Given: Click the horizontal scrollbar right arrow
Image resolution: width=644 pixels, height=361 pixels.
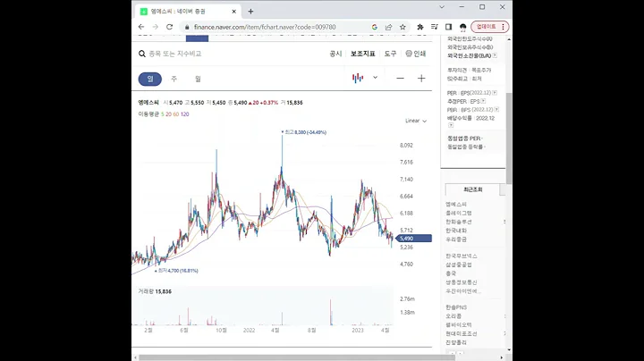Looking at the screenshot, I should 502,357.
